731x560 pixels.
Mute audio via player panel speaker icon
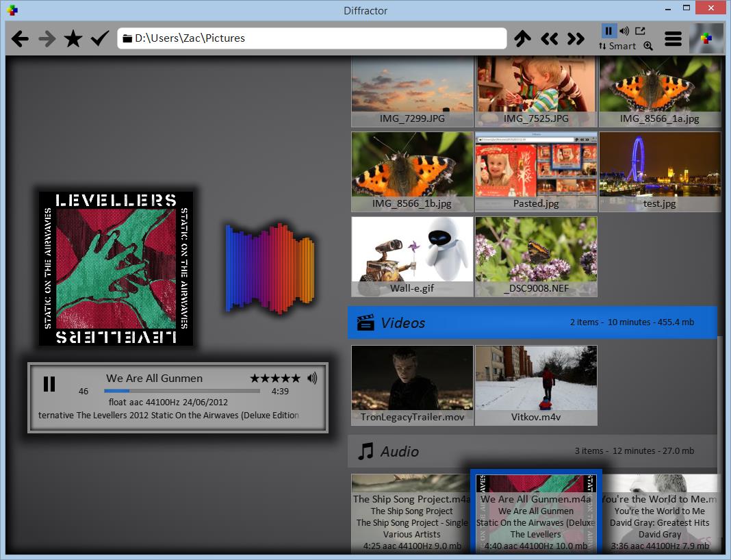tap(312, 378)
